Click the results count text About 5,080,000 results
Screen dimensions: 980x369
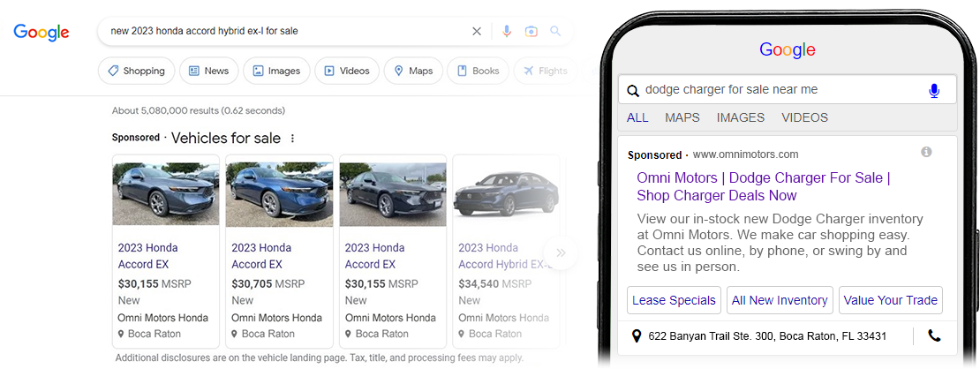click(x=198, y=110)
